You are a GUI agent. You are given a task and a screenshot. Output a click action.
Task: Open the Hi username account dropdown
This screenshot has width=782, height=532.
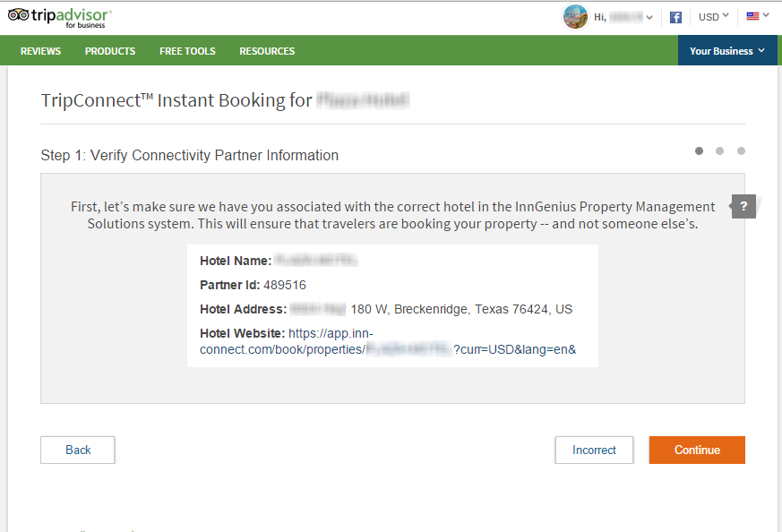[x=623, y=17]
